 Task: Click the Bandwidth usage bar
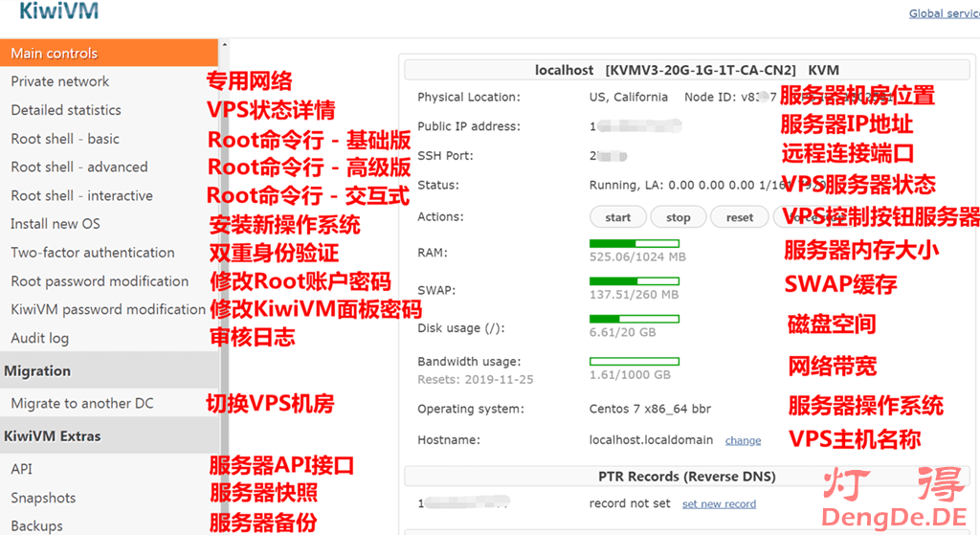pos(635,361)
